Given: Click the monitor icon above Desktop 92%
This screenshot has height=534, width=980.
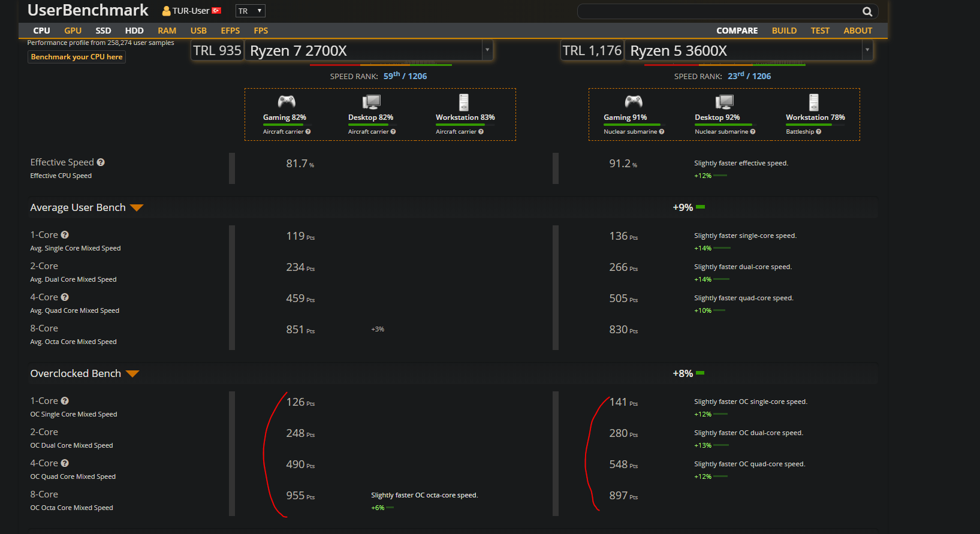Looking at the screenshot, I should coord(724,102).
